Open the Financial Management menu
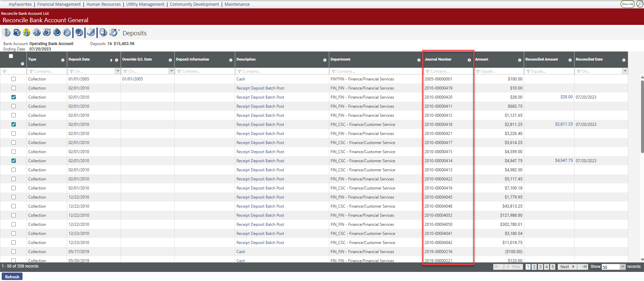This screenshot has height=281, width=644. point(59,4)
